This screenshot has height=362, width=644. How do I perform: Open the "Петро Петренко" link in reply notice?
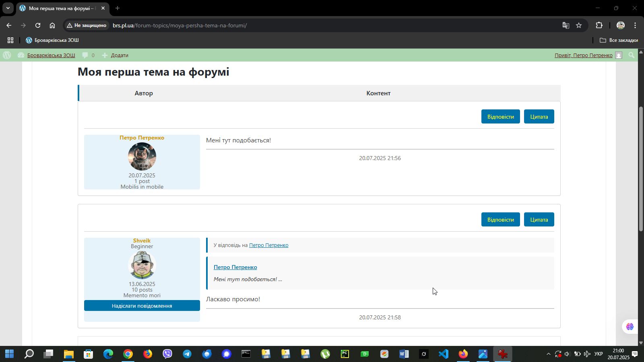(268, 245)
